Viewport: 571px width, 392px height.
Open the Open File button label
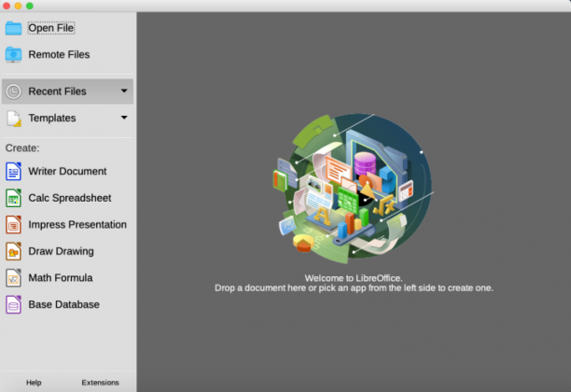click(51, 28)
